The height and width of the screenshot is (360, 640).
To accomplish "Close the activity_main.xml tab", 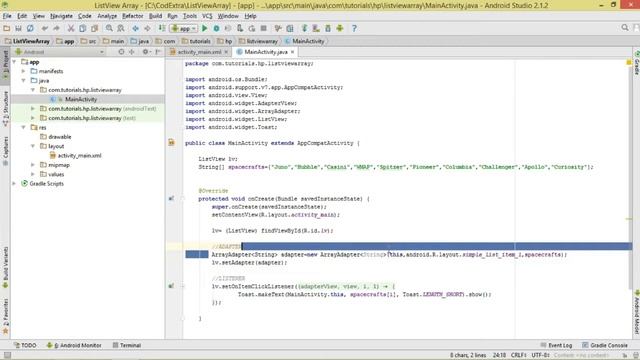I will pyautogui.click(x=226, y=52).
